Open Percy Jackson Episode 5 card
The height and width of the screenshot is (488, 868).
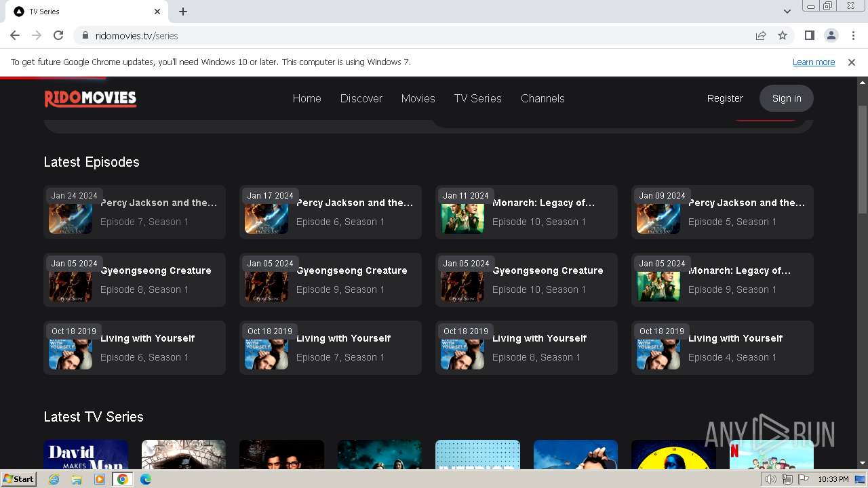[722, 212]
